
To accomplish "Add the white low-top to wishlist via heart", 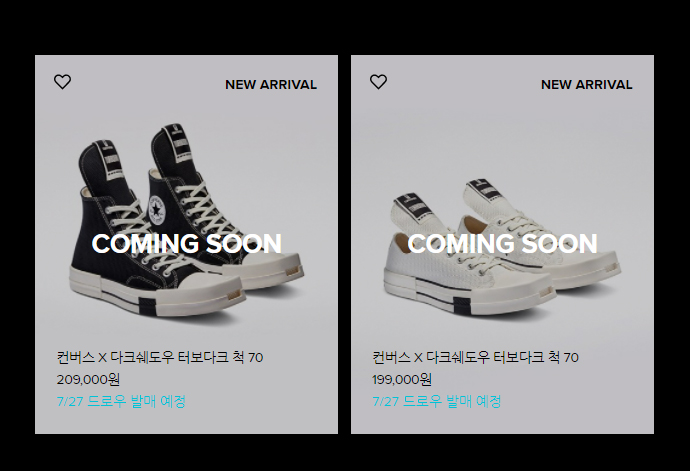I will [x=378, y=82].
